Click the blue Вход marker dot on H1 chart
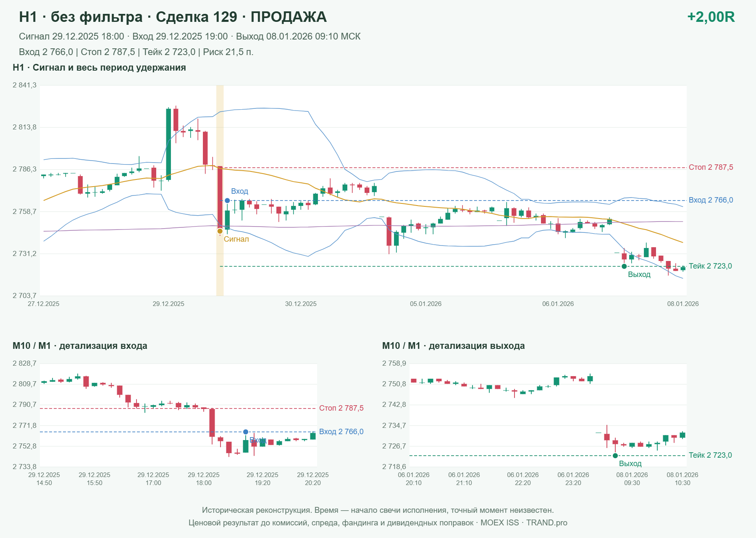This screenshot has width=756, height=538. [x=227, y=200]
